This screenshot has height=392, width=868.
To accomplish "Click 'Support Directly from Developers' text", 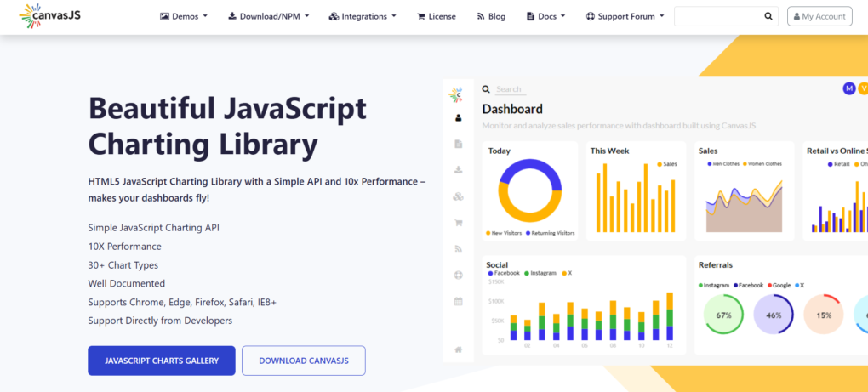I will [x=160, y=321].
